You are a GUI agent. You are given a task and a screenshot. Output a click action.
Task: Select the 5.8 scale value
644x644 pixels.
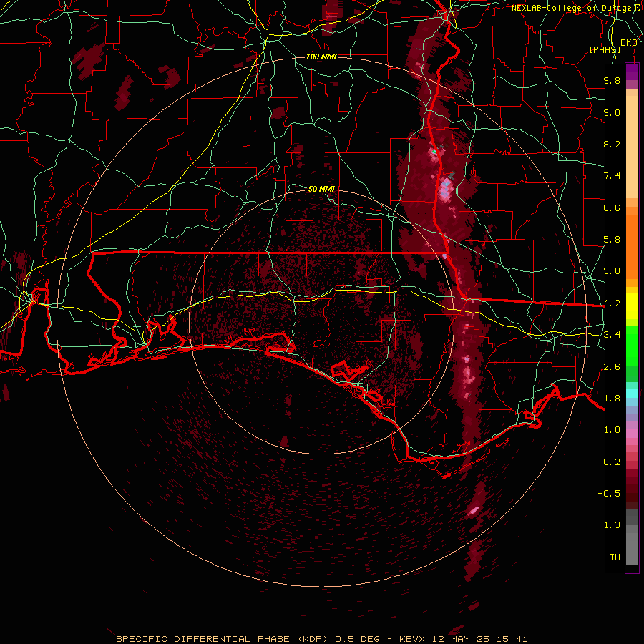[612, 240]
